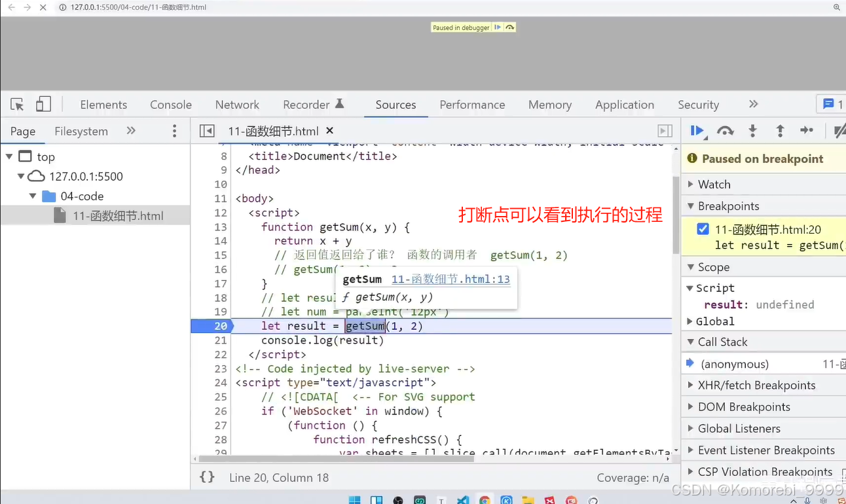The width and height of the screenshot is (846, 504).
Task: Open the Performance tab
Action: 472,105
